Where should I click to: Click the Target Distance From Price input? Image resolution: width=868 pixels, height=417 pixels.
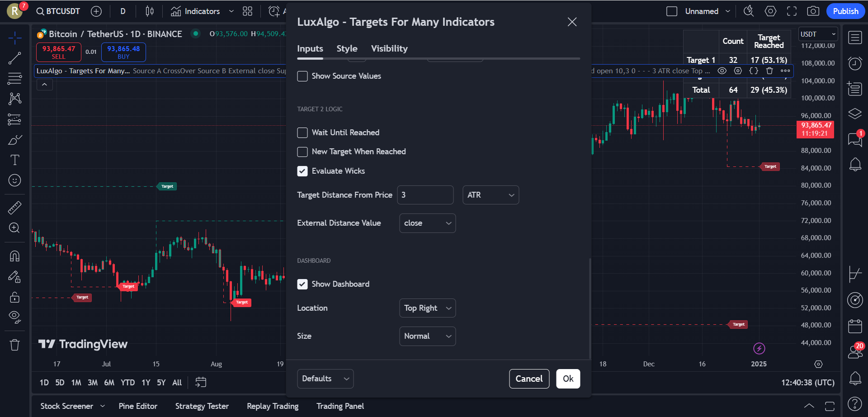point(425,195)
